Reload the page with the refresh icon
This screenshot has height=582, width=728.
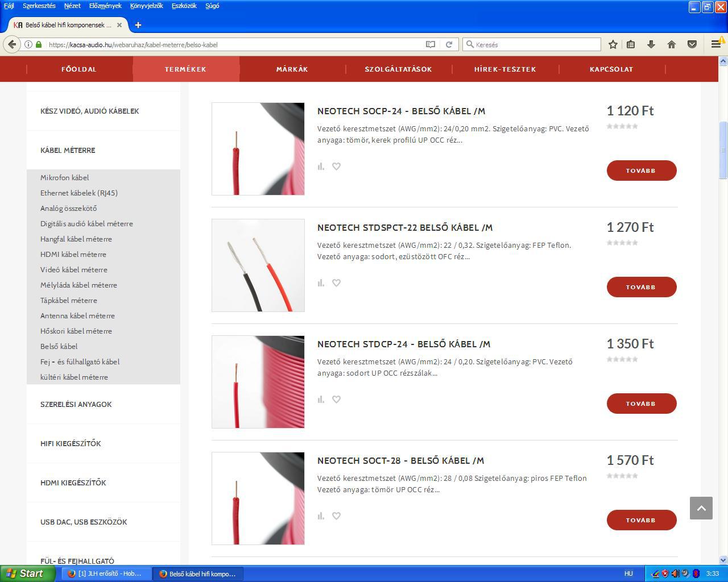(449, 44)
